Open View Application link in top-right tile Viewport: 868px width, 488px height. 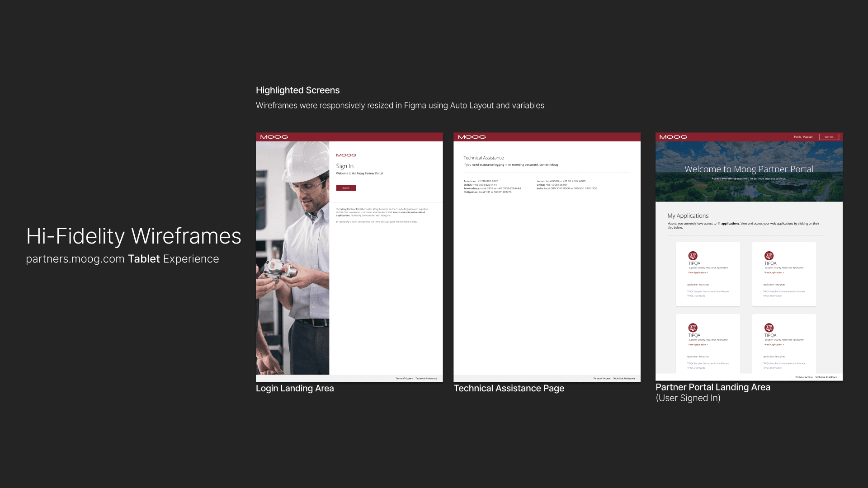coord(774,272)
